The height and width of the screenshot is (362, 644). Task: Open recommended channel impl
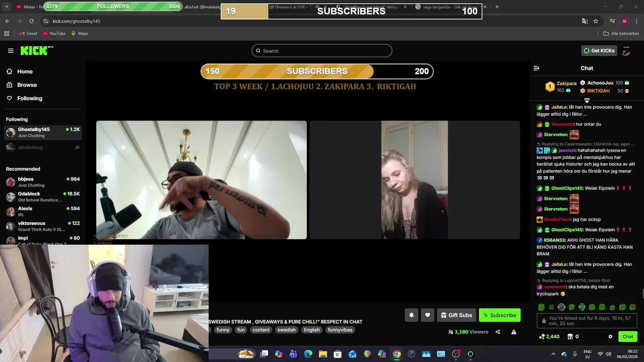43,240
